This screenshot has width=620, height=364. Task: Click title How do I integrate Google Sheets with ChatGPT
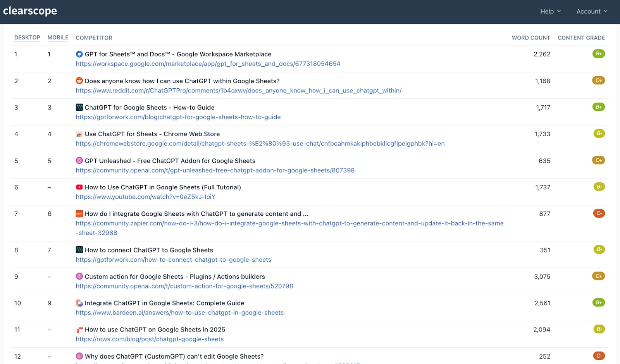196,214
